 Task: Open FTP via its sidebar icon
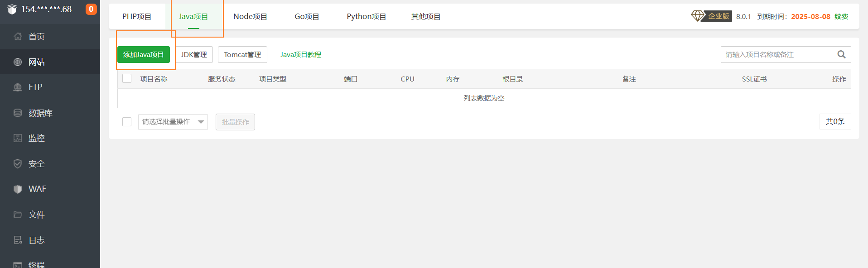point(18,87)
